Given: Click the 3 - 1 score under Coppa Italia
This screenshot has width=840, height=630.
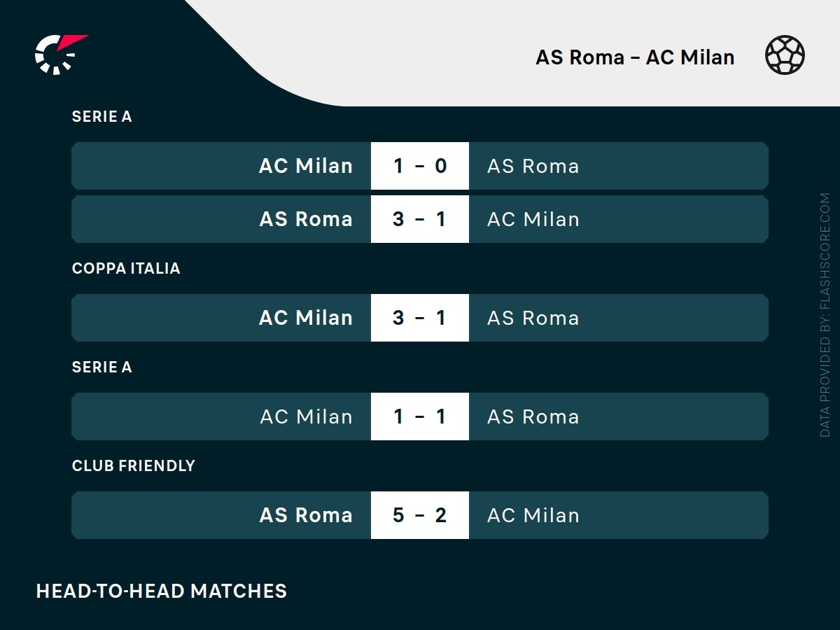Looking at the screenshot, I should [420, 318].
